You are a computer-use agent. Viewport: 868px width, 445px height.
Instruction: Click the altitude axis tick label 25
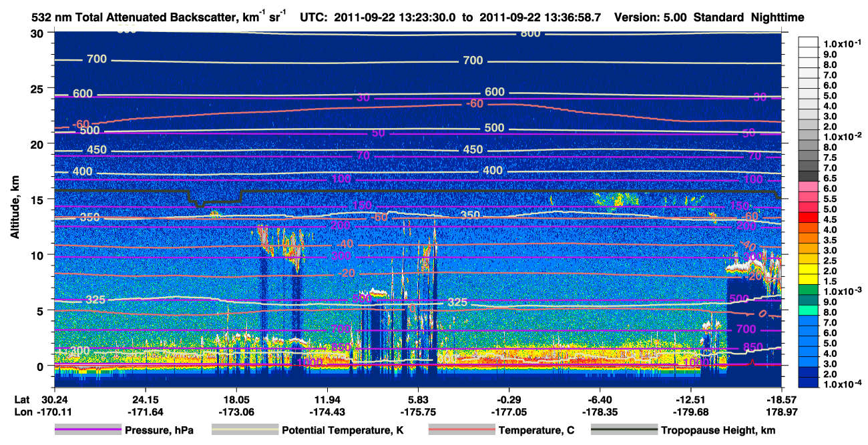click(39, 88)
